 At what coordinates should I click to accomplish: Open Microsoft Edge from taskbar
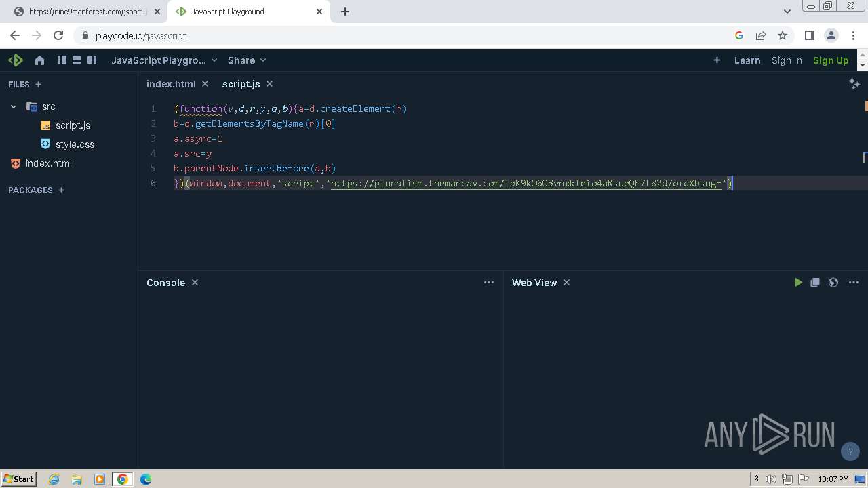pyautogui.click(x=146, y=479)
